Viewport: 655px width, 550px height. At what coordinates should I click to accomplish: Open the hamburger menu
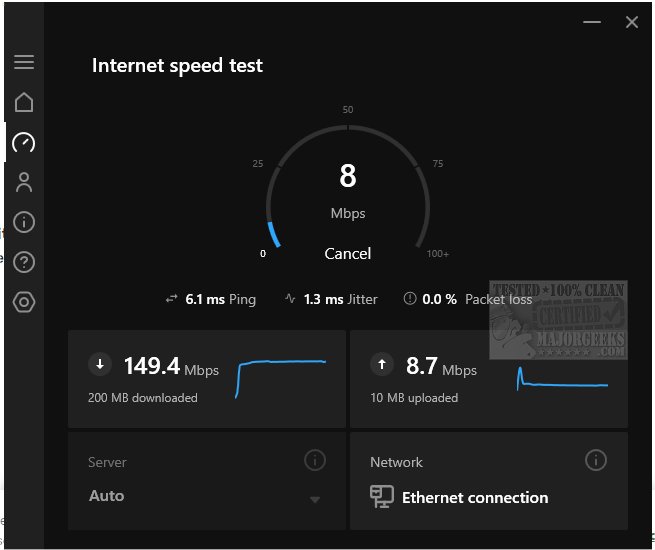24,62
